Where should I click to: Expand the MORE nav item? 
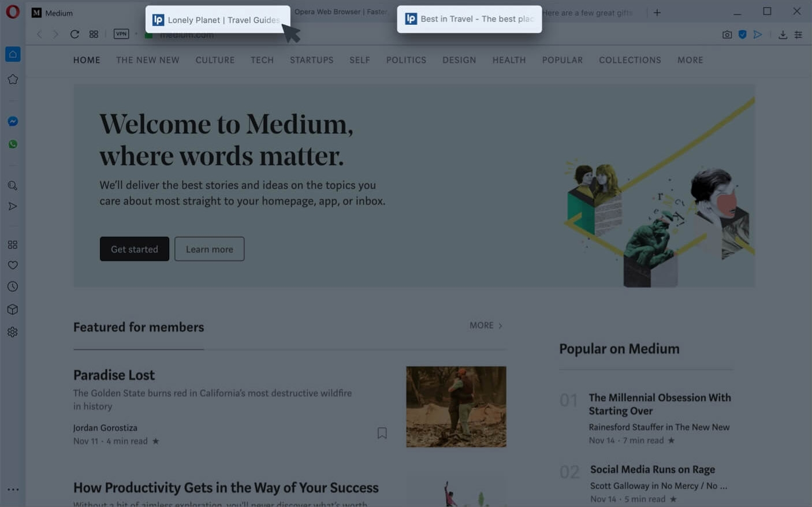(x=691, y=60)
